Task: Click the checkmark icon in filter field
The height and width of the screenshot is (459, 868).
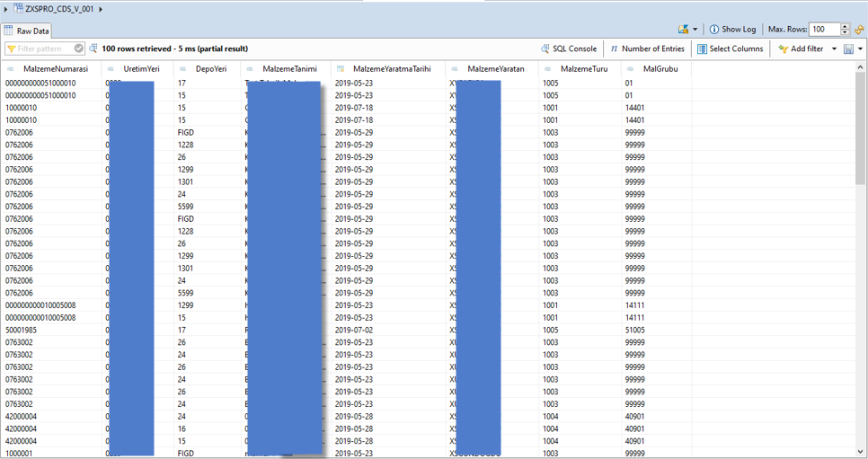Action: pyautogui.click(x=78, y=49)
